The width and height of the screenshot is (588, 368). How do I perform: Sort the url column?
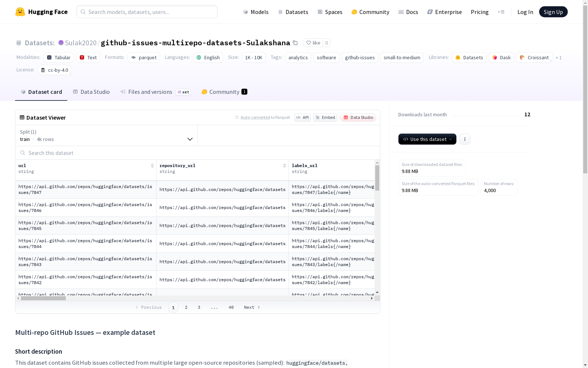[152, 166]
